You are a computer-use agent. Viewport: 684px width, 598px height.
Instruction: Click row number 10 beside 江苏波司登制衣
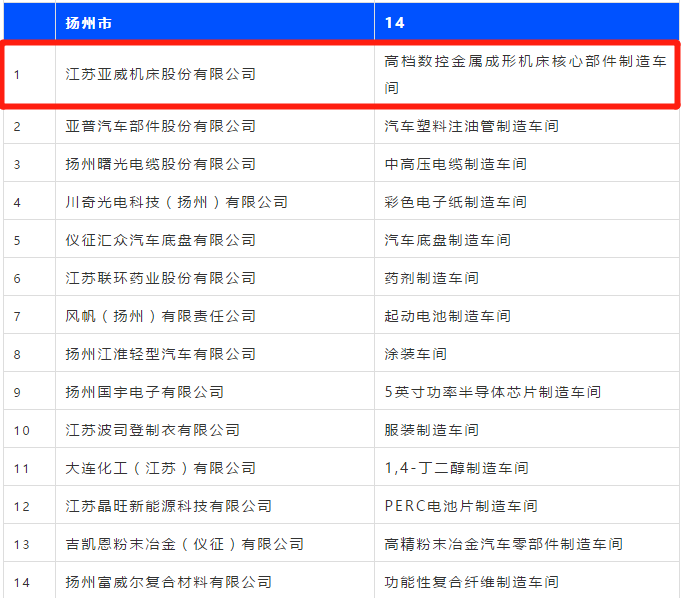tap(21, 431)
